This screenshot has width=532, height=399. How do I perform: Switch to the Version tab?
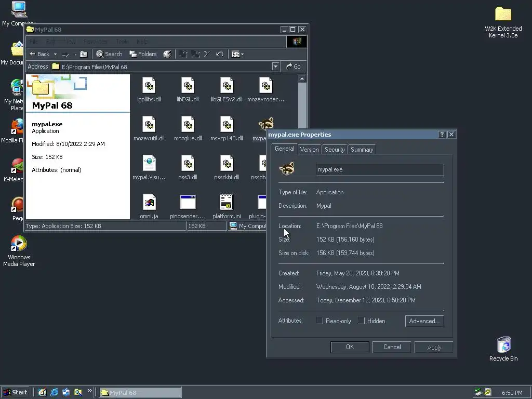pos(309,150)
